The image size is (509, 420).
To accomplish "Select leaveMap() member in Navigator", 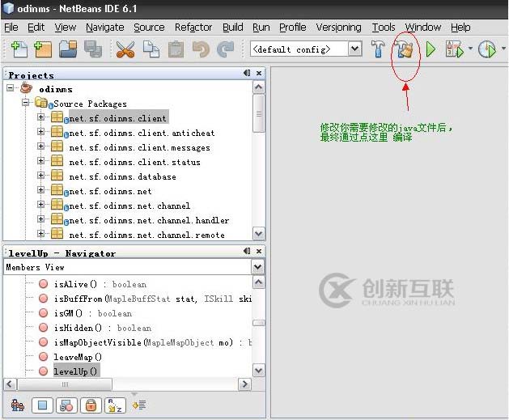I will coord(78,358).
